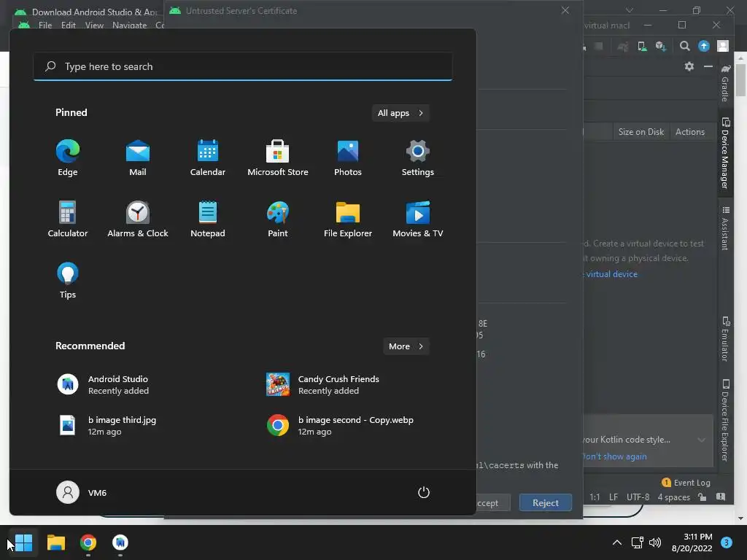Image resolution: width=747 pixels, height=560 pixels.
Task: Open Device Manager toolbar icon with Android
Action: 642,46
